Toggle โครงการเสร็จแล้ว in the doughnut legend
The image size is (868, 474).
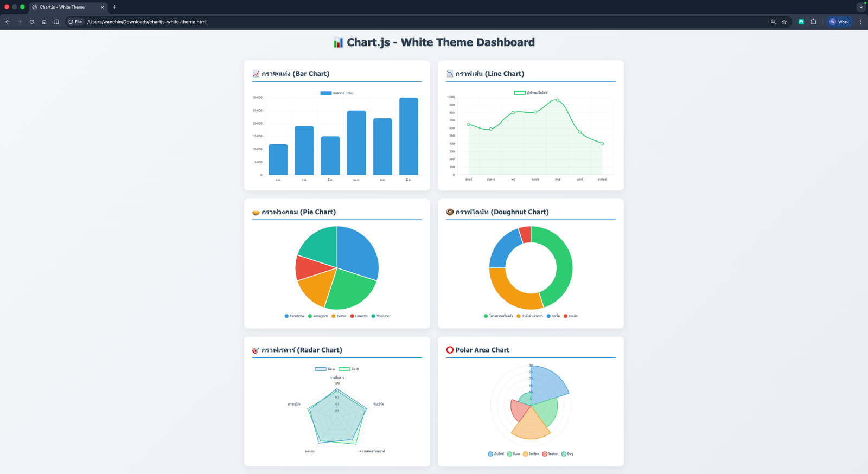click(498, 316)
